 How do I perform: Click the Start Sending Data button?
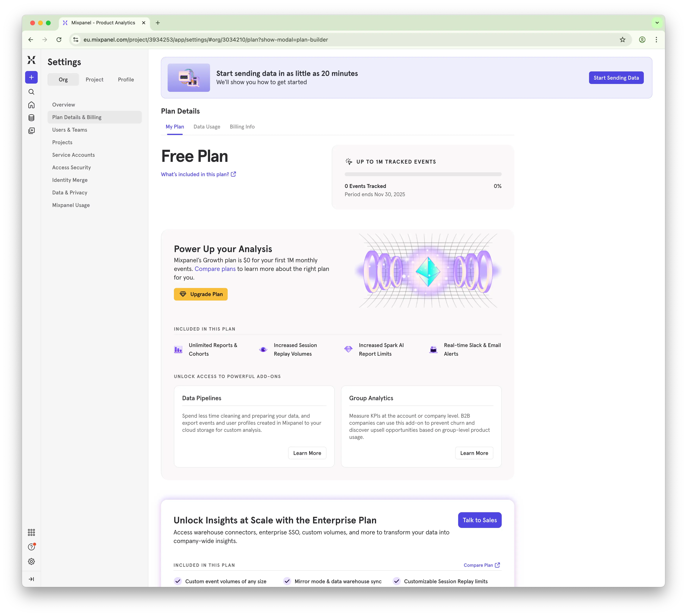pos(616,77)
